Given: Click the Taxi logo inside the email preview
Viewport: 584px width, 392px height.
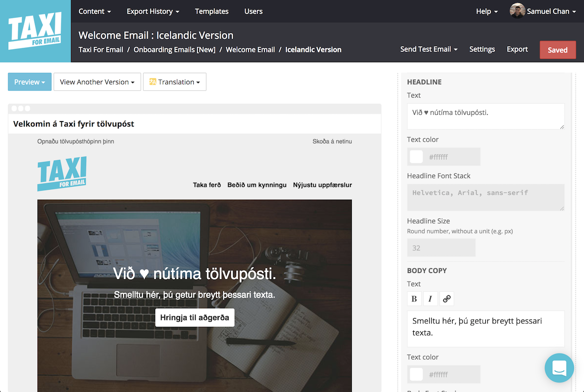Looking at the screenshot, I should pos(62,174).
